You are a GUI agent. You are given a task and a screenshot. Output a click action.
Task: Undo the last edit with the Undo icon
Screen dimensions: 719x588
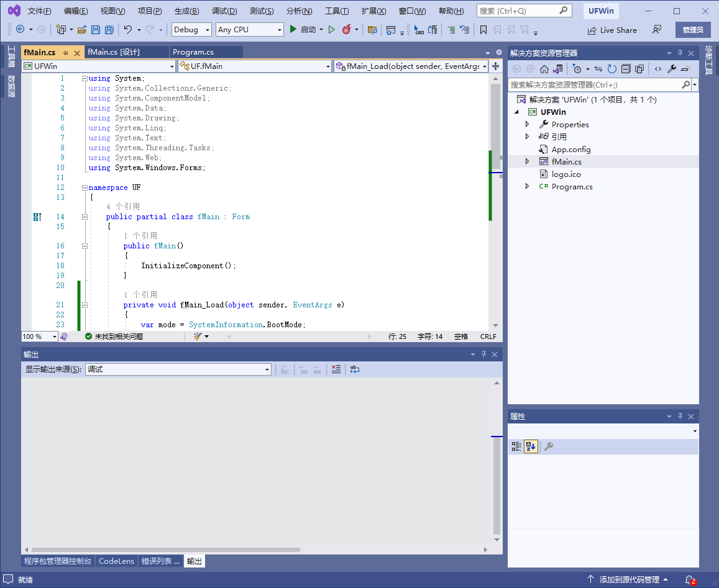tap(128, 29)
